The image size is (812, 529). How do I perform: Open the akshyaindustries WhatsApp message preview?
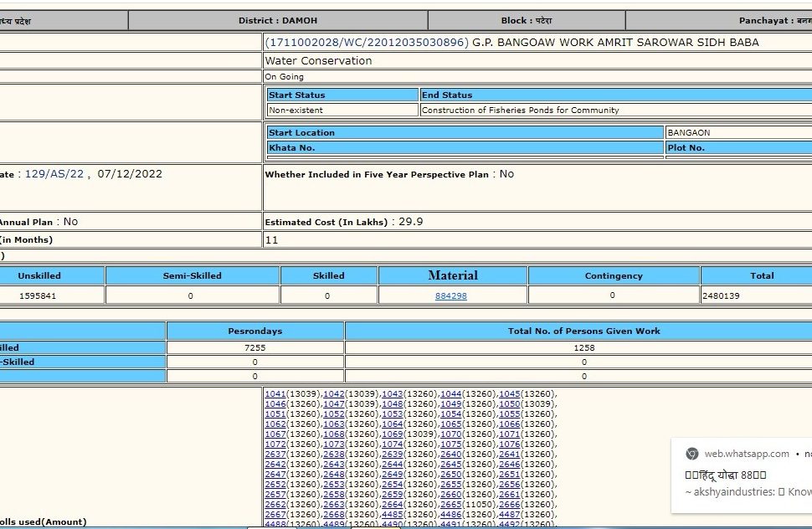pyautogui.click(x=748, y=491)
